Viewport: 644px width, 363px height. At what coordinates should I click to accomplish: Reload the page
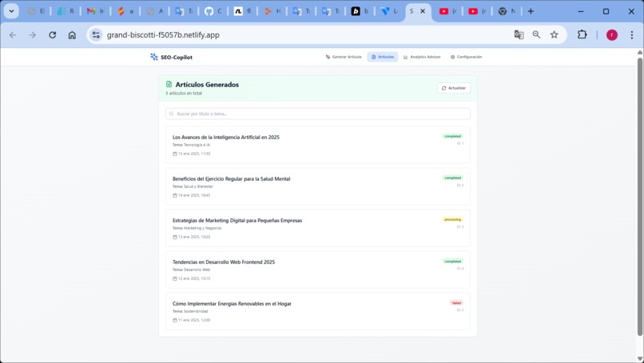(x=52, y=35)
